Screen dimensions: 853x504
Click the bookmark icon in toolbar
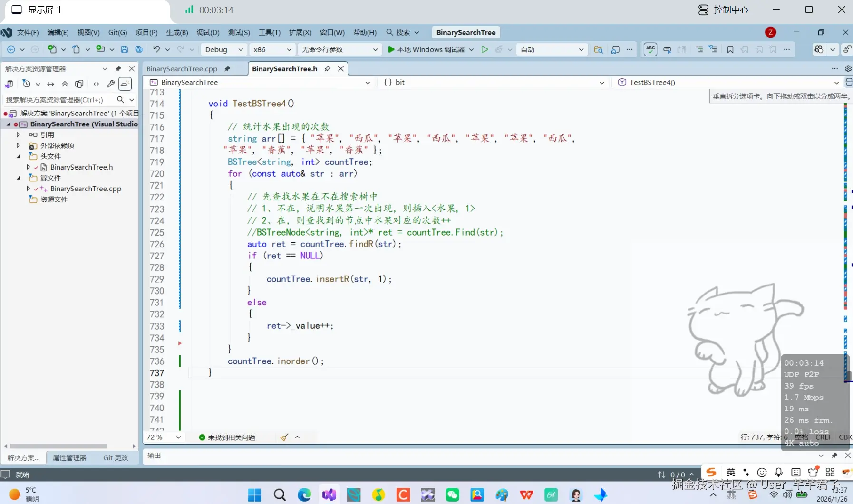[x=730, y=49]
